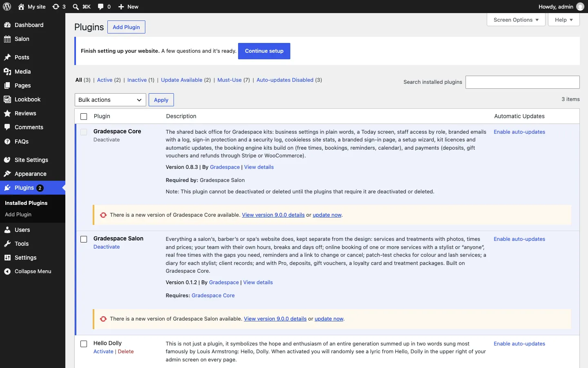Click the Users icon in sidebar
This screenshot has height=368, width=588.
(7, 230)
